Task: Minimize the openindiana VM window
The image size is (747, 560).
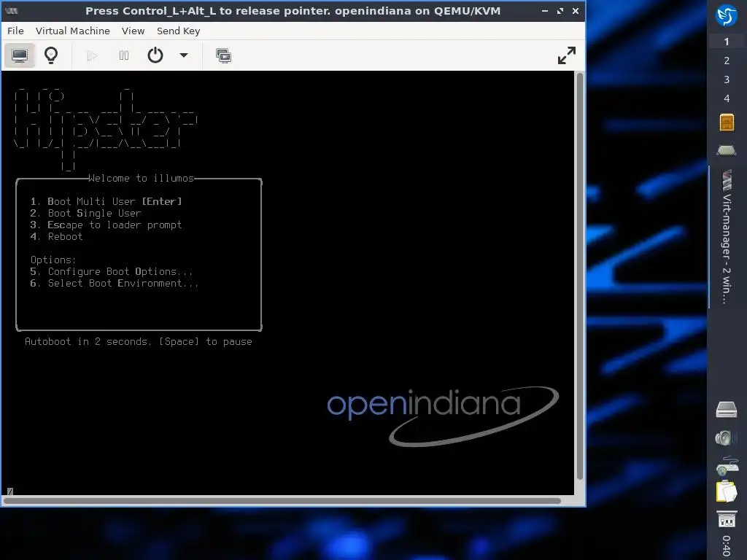Action: pyautogui.click(x=545, y=11)
